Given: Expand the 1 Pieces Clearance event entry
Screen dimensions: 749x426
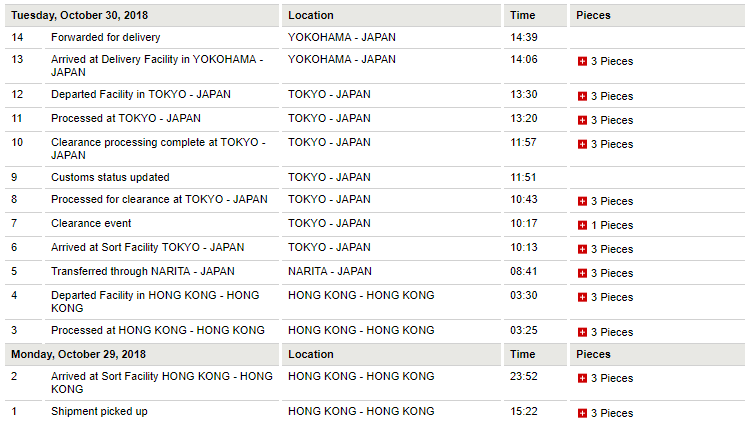Looking at the screenshot, I should [583, 225].
